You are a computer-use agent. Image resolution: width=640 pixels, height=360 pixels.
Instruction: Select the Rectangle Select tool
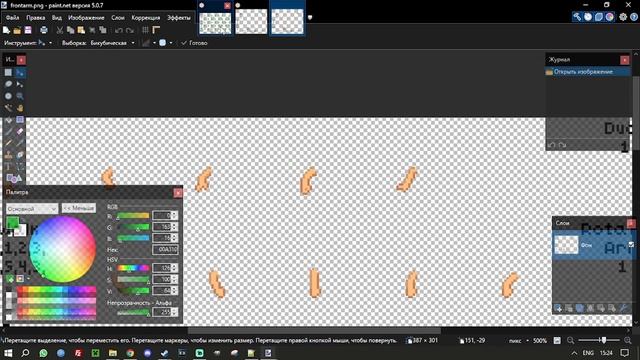pos(8,73)
